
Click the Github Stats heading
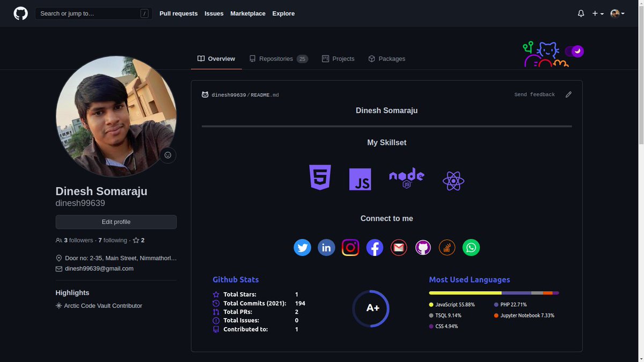click(236, 279)
